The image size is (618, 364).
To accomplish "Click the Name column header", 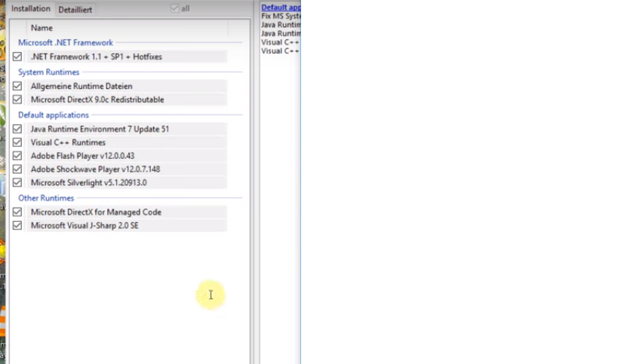I will pyautogui.click(x=42, y=28).
